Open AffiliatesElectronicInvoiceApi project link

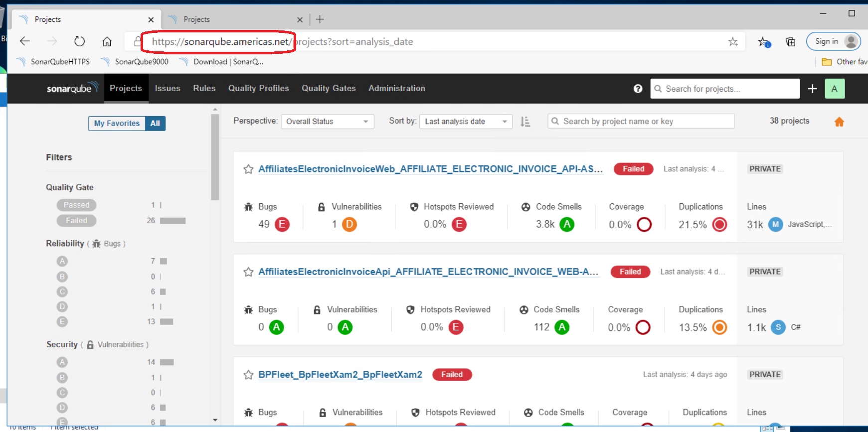tap(428, 272)
